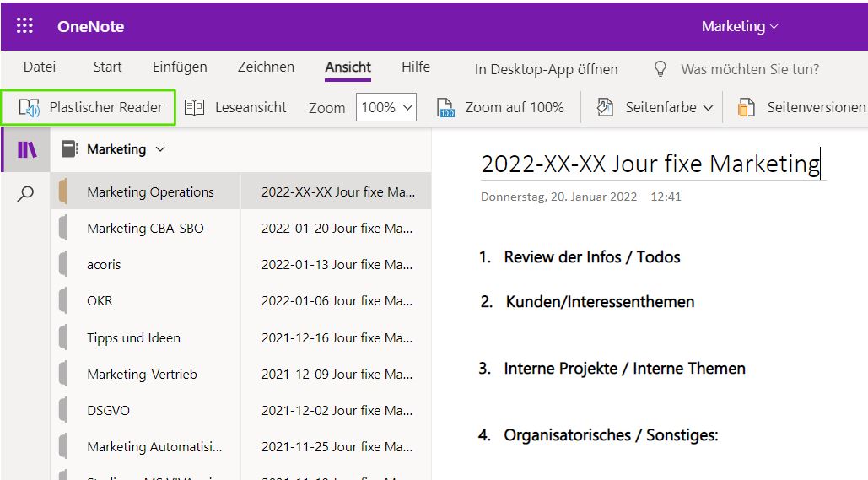Click the acoris section tab icon
868x480 pixels.
tap(63, 264)
